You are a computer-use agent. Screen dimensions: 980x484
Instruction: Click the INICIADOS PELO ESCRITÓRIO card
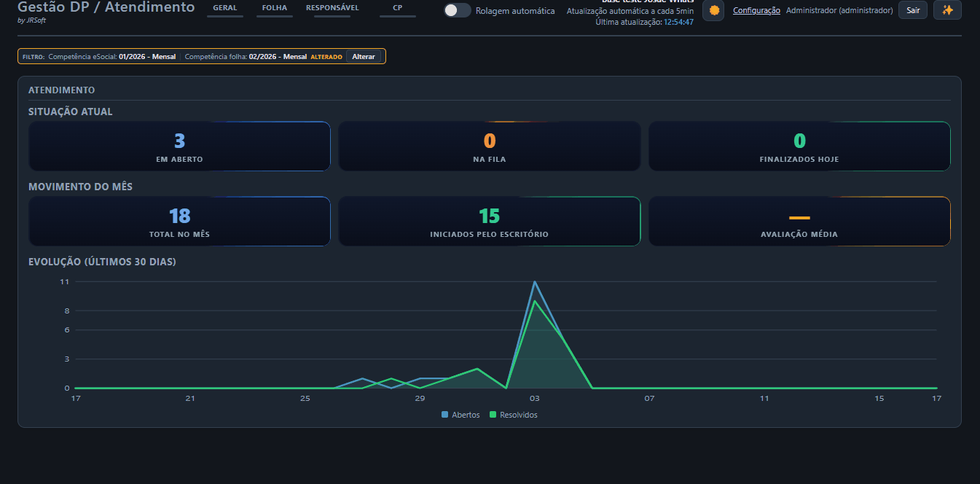point(490,222)
